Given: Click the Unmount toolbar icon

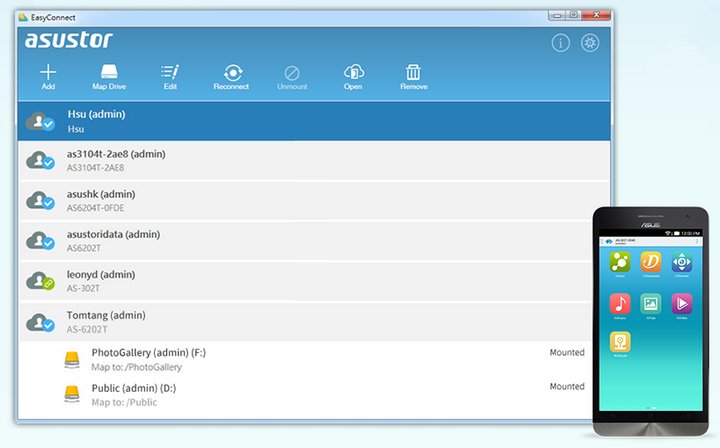Looking at the screenshot, I should tap(292, 76).
